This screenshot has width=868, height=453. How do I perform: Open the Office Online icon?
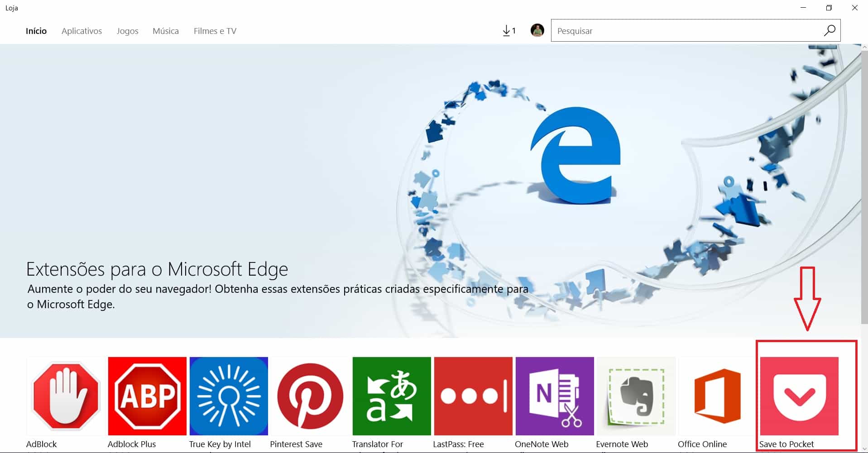[718, 396]
